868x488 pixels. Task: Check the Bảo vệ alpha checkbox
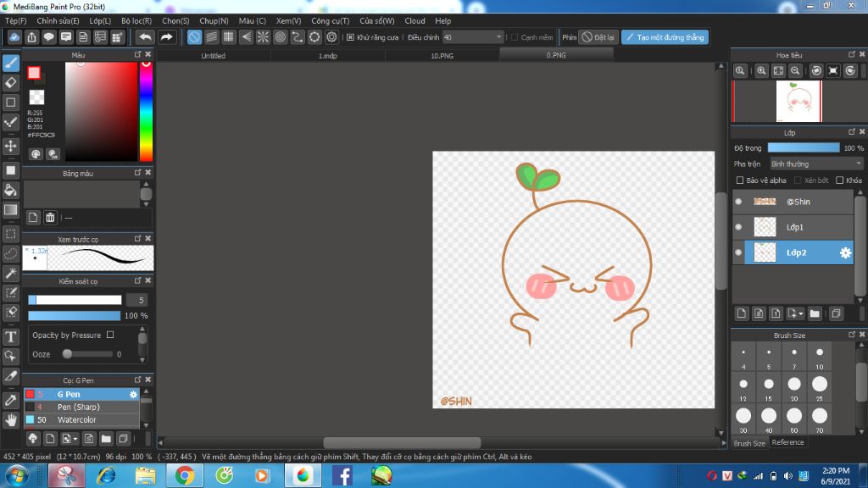[x=739, y=180]
